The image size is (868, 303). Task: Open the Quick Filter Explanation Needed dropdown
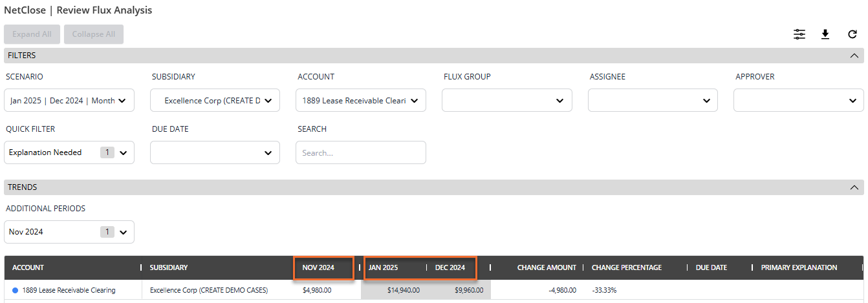tap(69, 152)
